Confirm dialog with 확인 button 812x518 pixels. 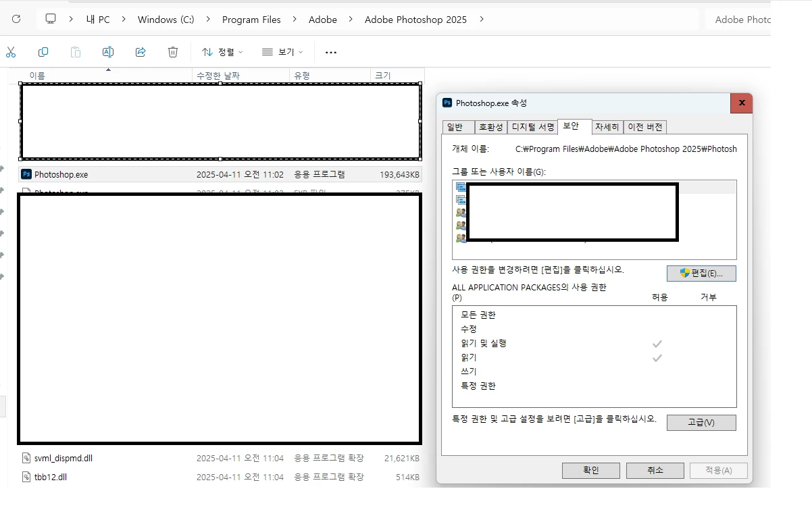pyautogui.click(x=591, y=470)
